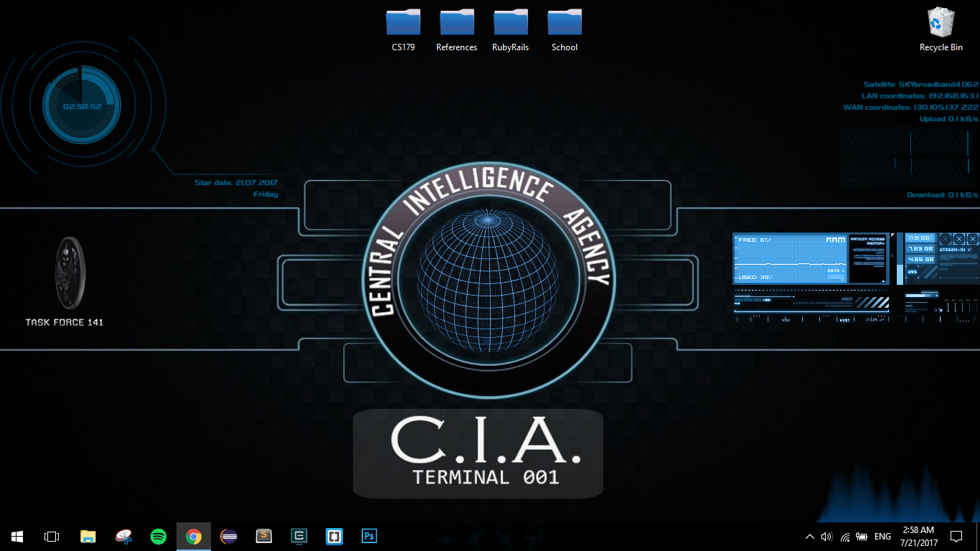Screen dimensions: 980x551
Task: Click the 7.23 GB value
Action: (x=920, y=249)
